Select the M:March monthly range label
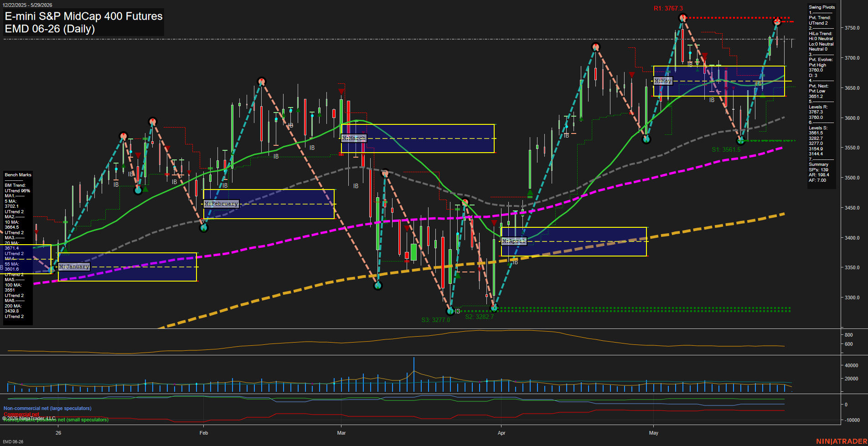The width and height of the screenshot is (868, 446). point(354,138)
